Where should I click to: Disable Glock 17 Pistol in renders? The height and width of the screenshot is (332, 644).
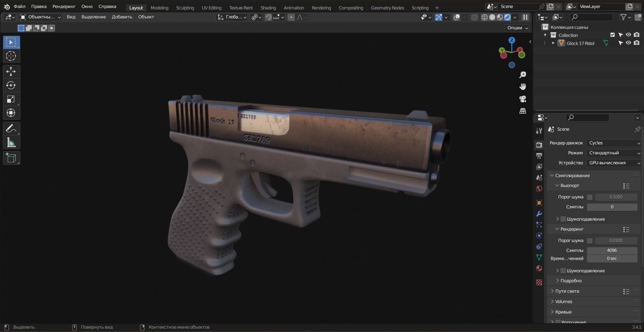[x=636, y=43]
